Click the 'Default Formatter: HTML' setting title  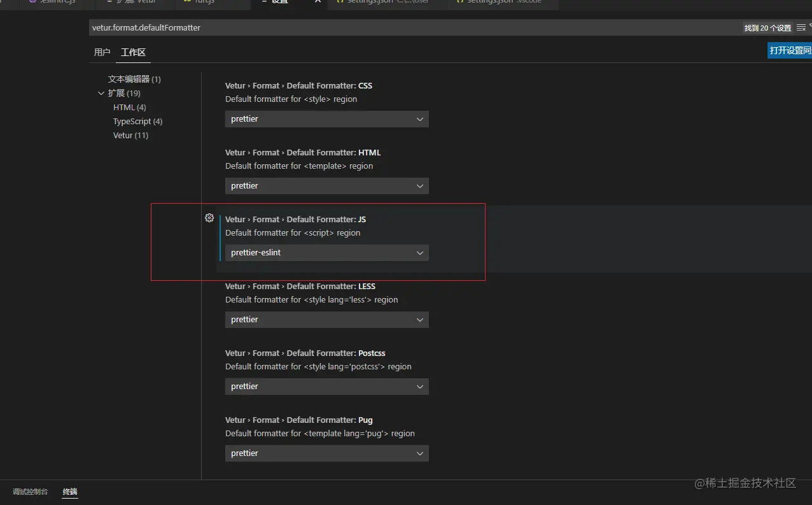pos(303,152)
